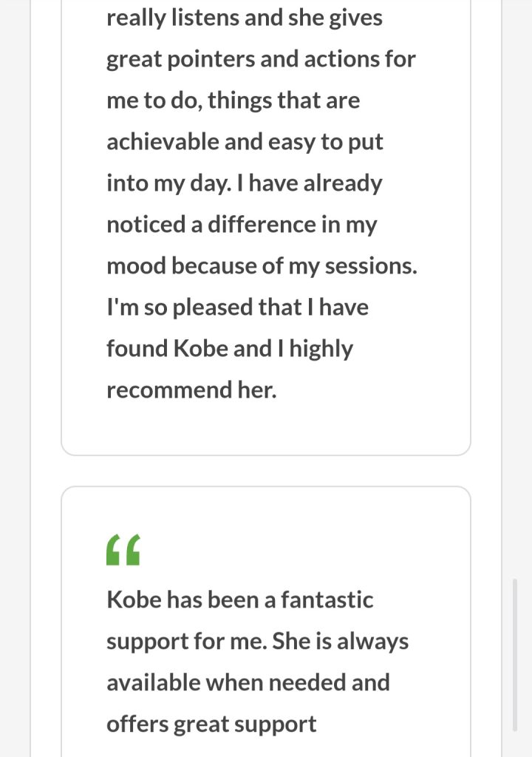Tap the line 'noticed a difference in my'
Viewport: 532px width, 757px height.
click(242, 225)
